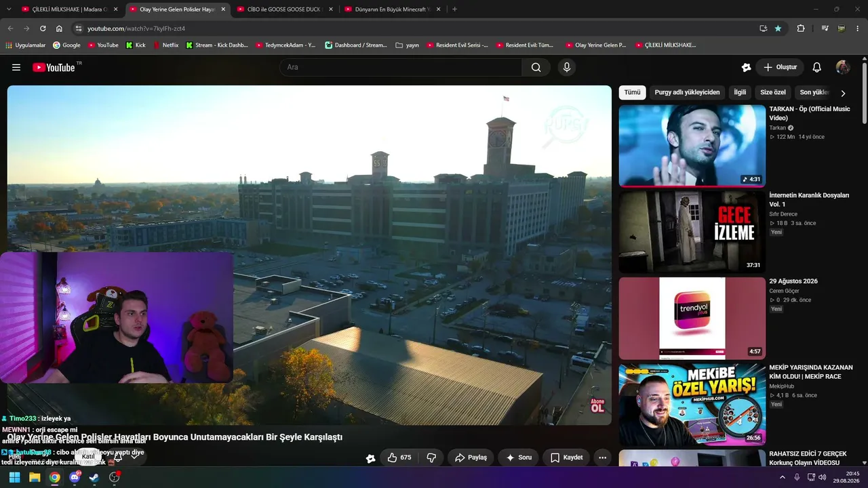View site information icon in address bar

click(x=78, y=28)
